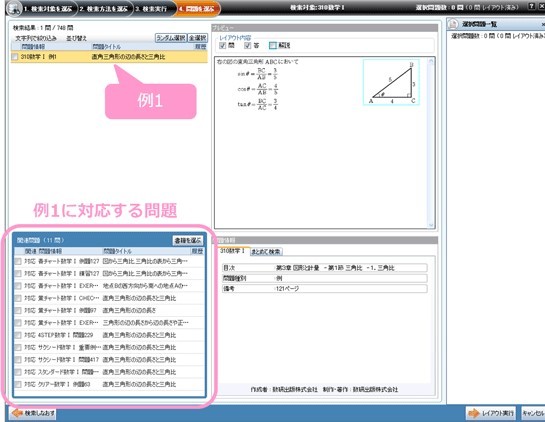Go to step 3 検索実行
This screenshot has height=422, width=545.
(x=151, y=9)
